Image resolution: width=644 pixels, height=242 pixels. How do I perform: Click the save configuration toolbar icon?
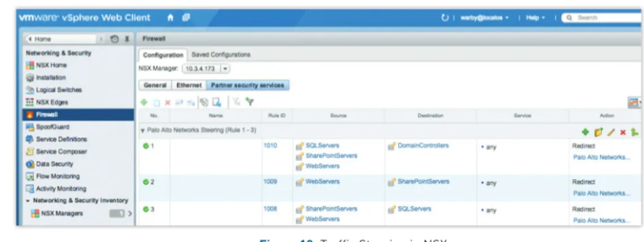point(217,103)
